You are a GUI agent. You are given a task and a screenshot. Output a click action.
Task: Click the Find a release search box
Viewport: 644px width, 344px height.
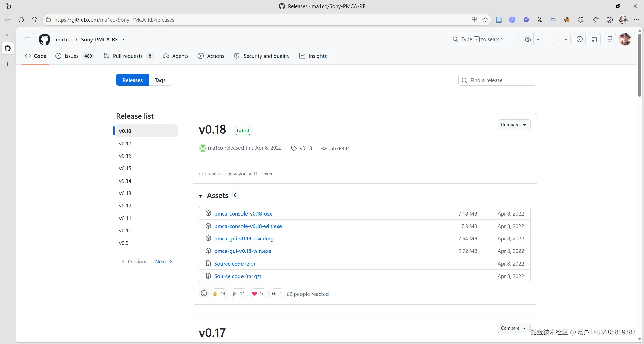coord(497,80)
